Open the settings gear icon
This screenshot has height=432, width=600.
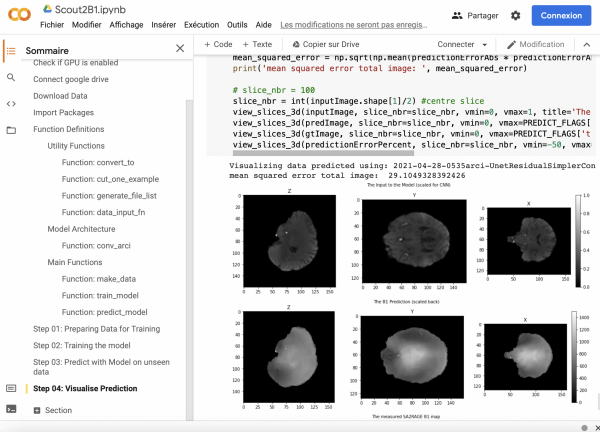point(515,16)
